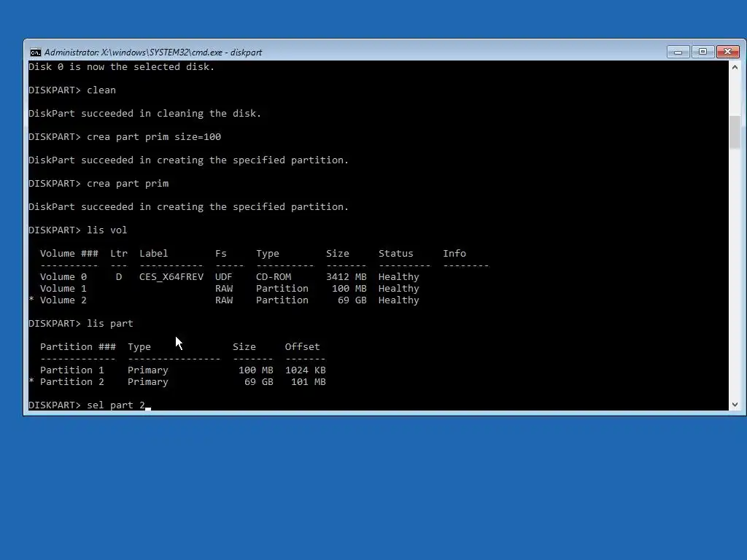The image size is (747, 560).
Task: Click the 'Partition ###' column header
Action: tap(77, 346)
